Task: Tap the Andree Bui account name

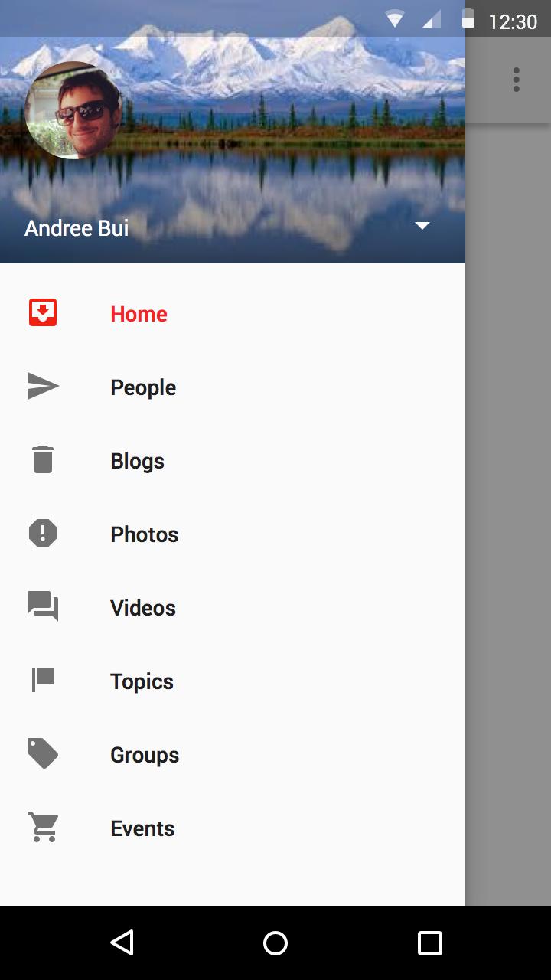Action: tap(77, 228)
